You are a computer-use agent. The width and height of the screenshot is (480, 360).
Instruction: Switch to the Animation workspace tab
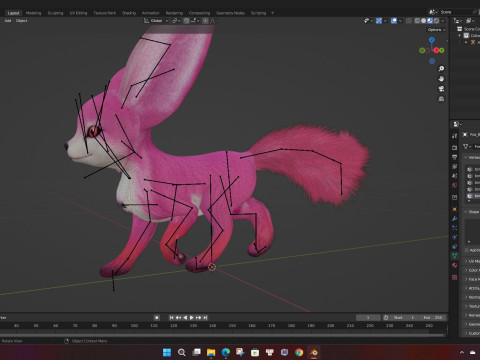[x=151, y=13]
